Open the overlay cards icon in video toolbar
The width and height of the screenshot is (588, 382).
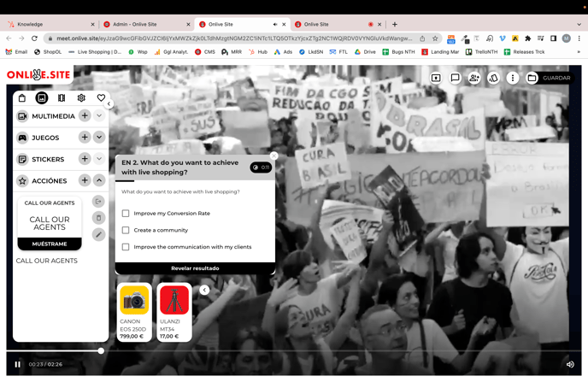click(493, 78)
